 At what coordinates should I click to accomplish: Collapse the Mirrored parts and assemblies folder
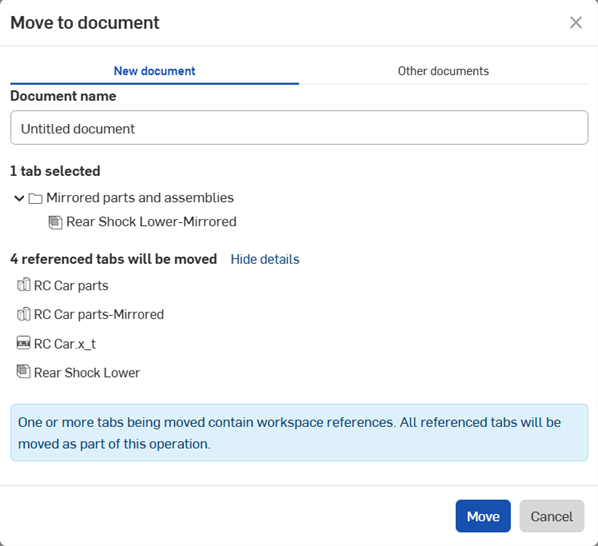click(19, 198)
